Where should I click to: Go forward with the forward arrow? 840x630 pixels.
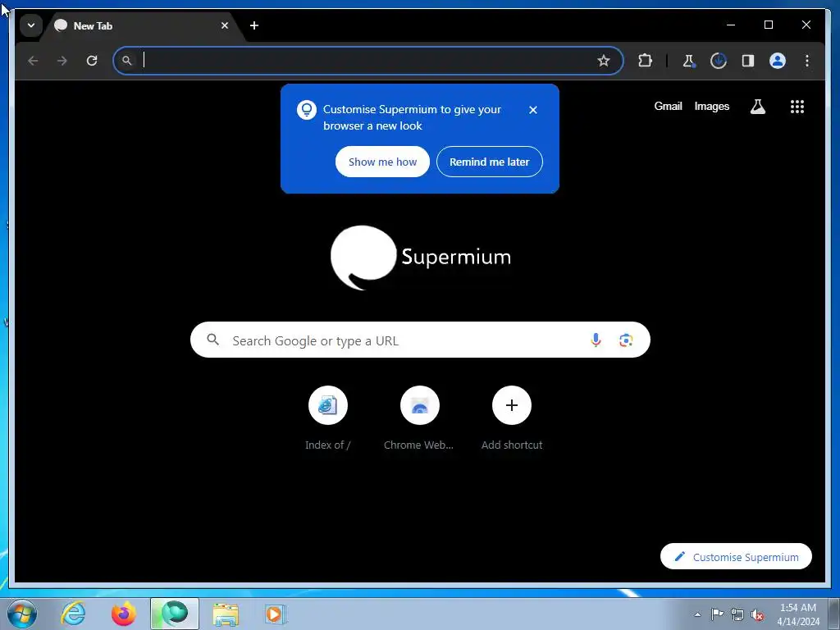pos(62,61)
